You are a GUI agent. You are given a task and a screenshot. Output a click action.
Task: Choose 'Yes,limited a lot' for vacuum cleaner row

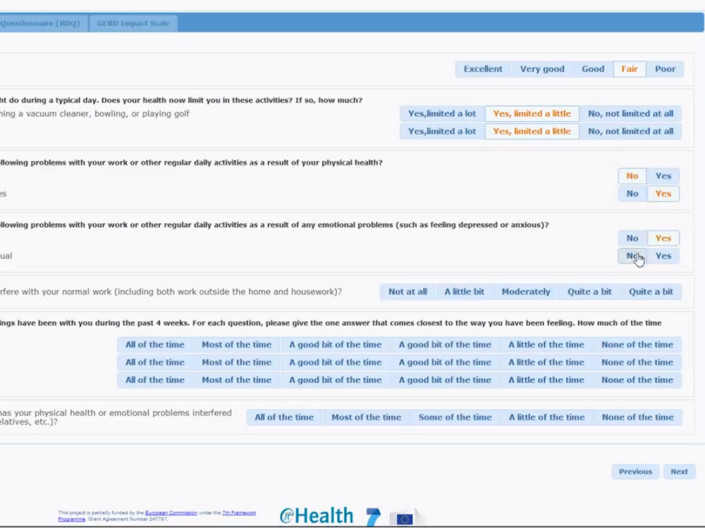point(442,113)
